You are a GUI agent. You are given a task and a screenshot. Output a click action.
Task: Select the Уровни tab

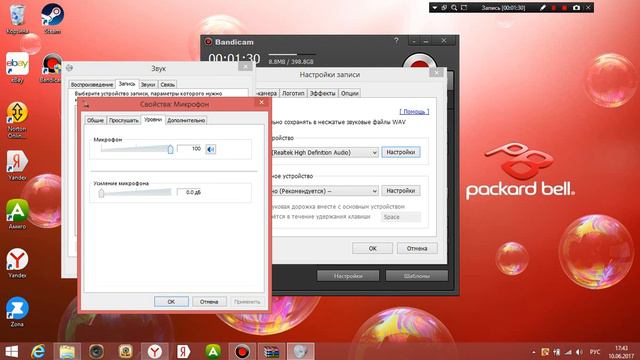(153, 120)
